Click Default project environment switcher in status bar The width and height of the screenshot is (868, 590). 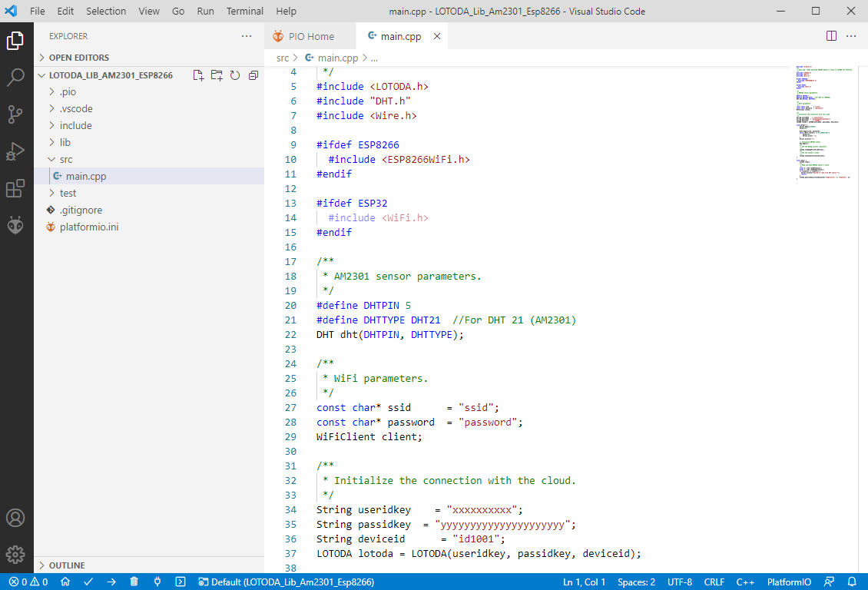pyautogui.click(x=287, y=582)
